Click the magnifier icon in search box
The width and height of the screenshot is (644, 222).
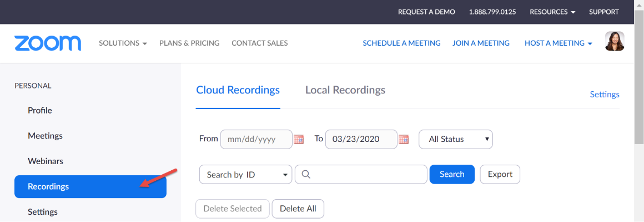point(305,174)
